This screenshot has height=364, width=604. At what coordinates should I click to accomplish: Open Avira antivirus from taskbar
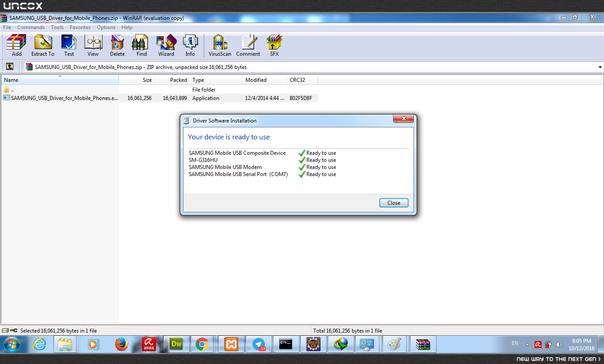[149, 344]
